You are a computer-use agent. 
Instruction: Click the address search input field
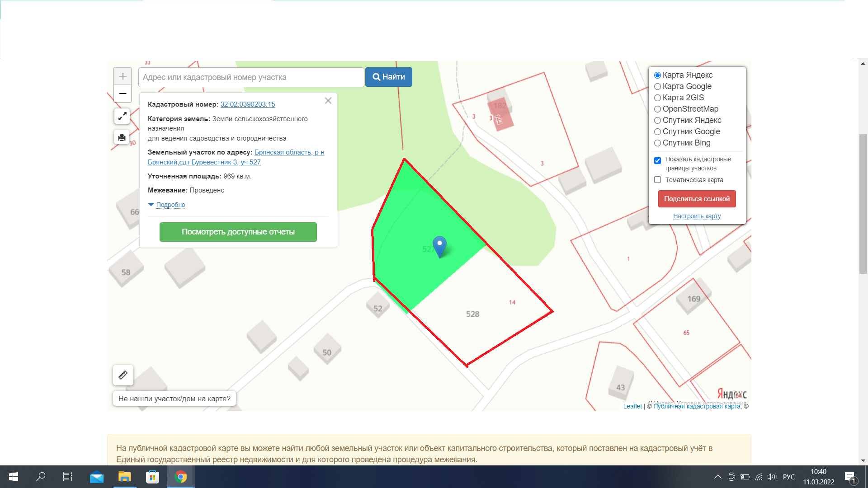[x=251, y=77]
